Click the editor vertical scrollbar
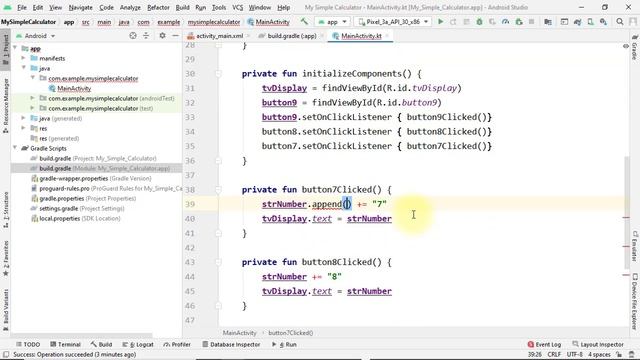This screenshot has height=360, width=640. click(x=627, y=212)
